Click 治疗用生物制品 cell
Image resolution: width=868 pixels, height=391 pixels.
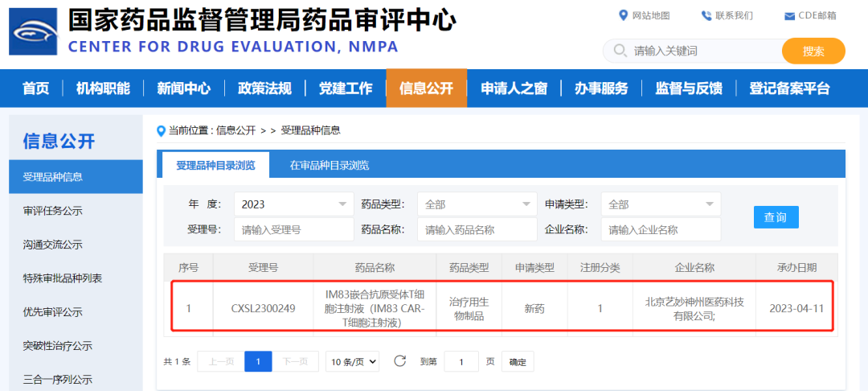click(x=469, y=308)
